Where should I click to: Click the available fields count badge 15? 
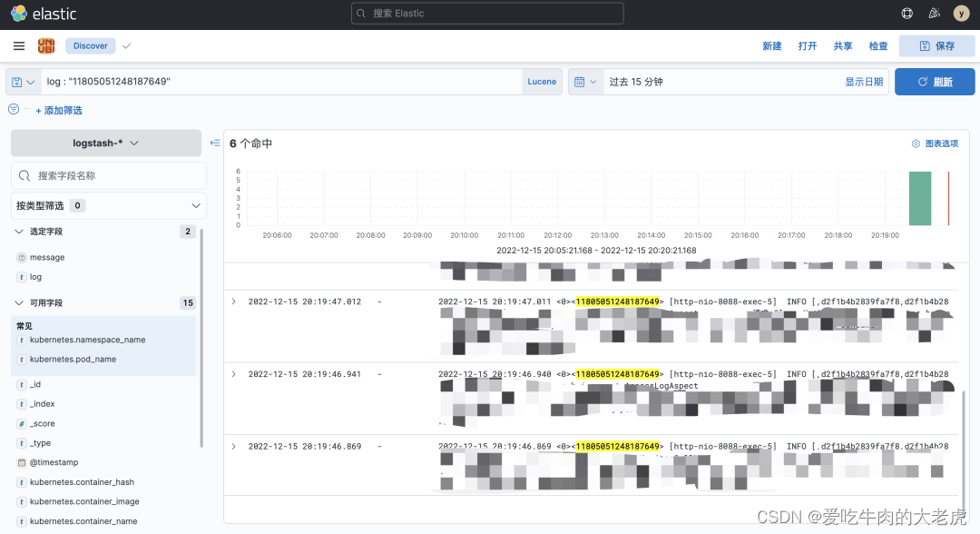pyautogui.click(x=188, y=302)
